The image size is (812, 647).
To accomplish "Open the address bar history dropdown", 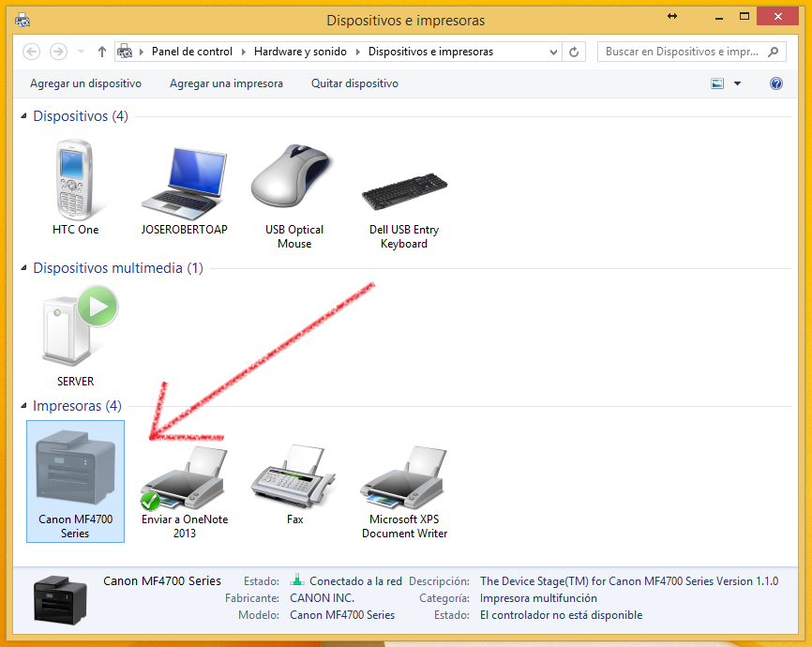I will [x=553, y=52].
